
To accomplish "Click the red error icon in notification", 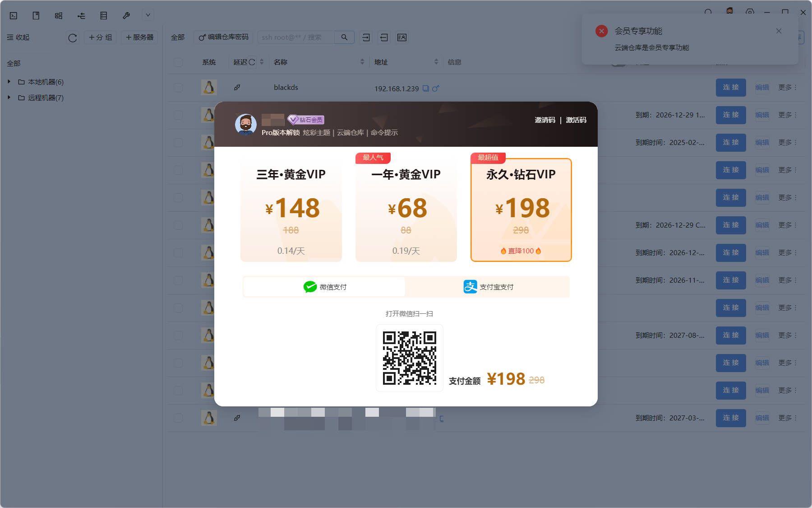I will pos(601,31).
